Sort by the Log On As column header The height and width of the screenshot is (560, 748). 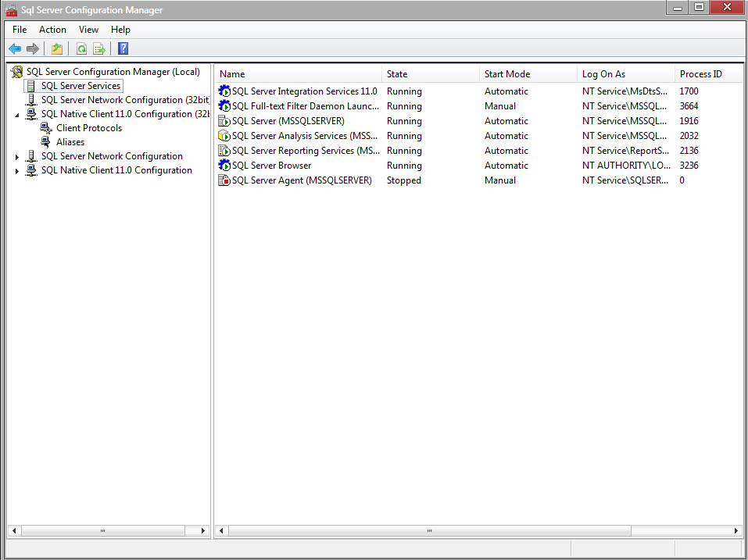coord(625,74)
